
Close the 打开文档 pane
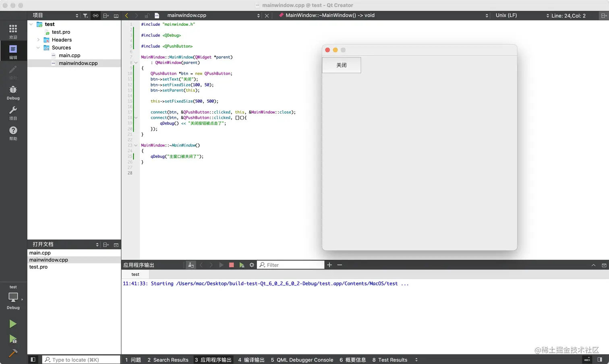point(116,245)
